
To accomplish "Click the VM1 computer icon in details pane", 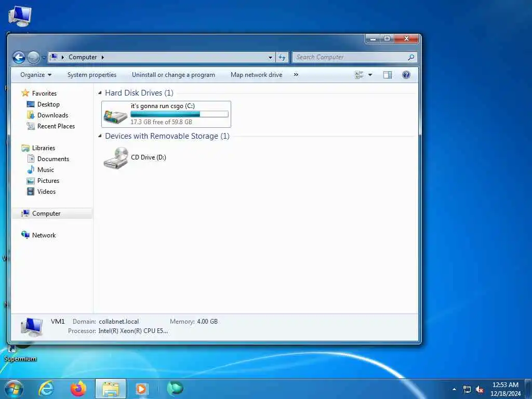I will click(x=32, y=327).
